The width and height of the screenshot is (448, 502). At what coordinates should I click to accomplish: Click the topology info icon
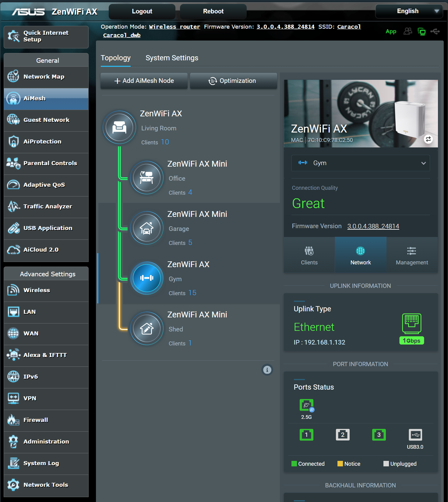coord(267,370)
